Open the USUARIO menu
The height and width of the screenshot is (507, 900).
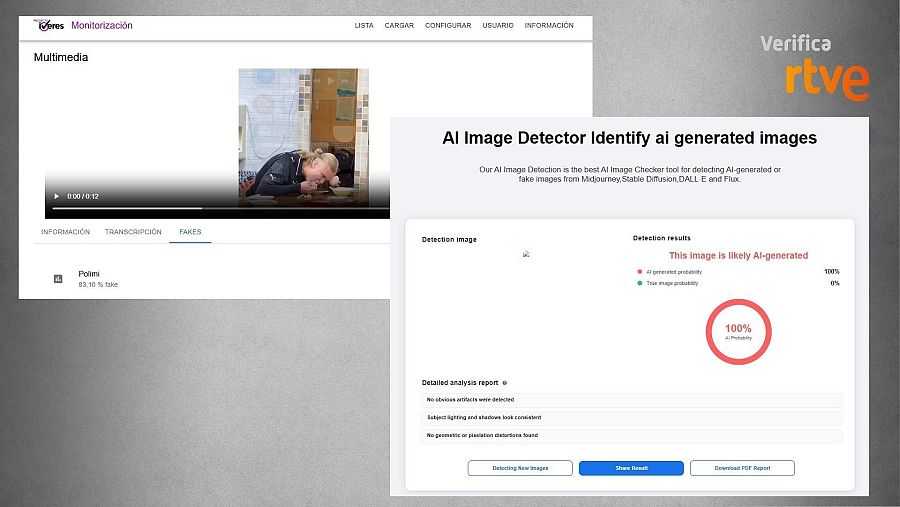coord(498,26)
